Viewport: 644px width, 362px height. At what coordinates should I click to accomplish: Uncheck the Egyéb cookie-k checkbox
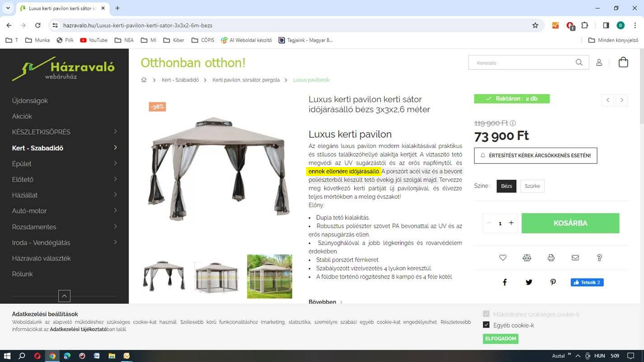[x=486, y=325]
